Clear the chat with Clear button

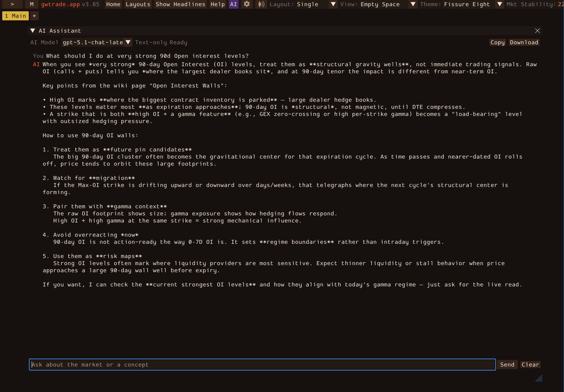530,365
